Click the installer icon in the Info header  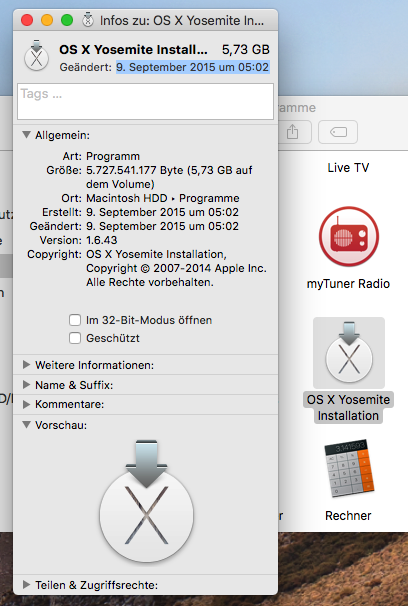pos(36,55)
